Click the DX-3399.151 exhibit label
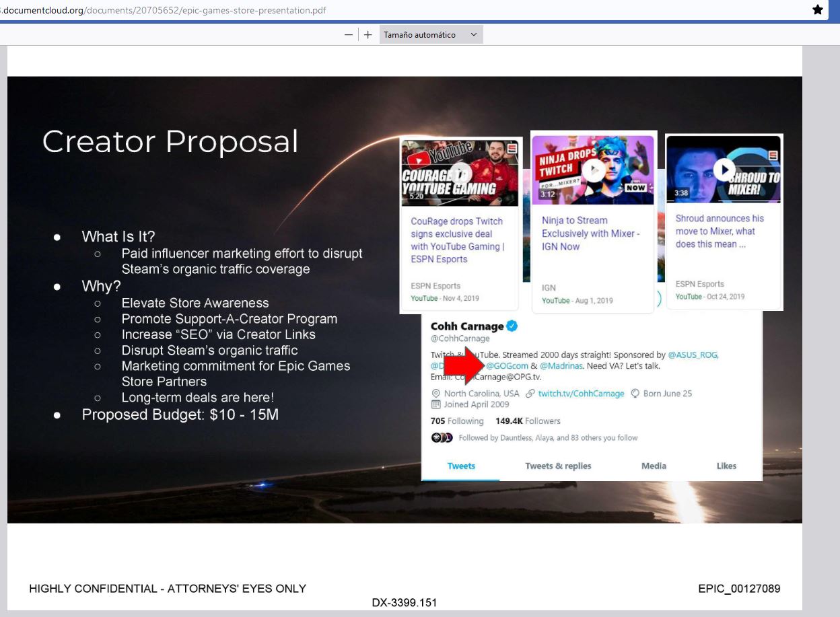840x617 pixels. tap(405, 603)
